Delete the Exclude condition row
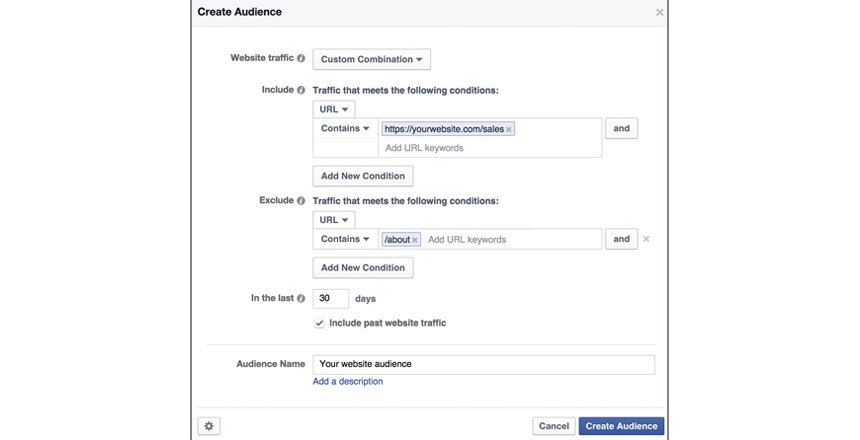860x440 pixels. coord(646,239)
